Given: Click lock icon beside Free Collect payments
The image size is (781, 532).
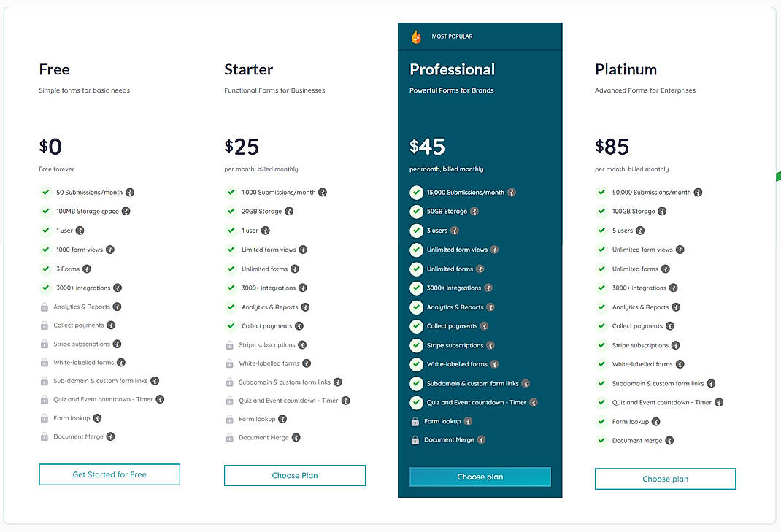Looking at the screenshot, I should pyautogui.click(x=45, y=325).
